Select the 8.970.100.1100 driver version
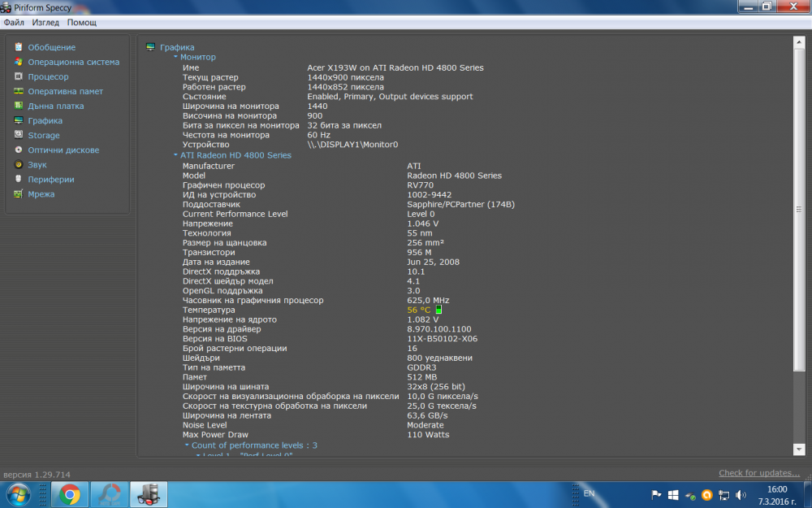 point(439,329)
